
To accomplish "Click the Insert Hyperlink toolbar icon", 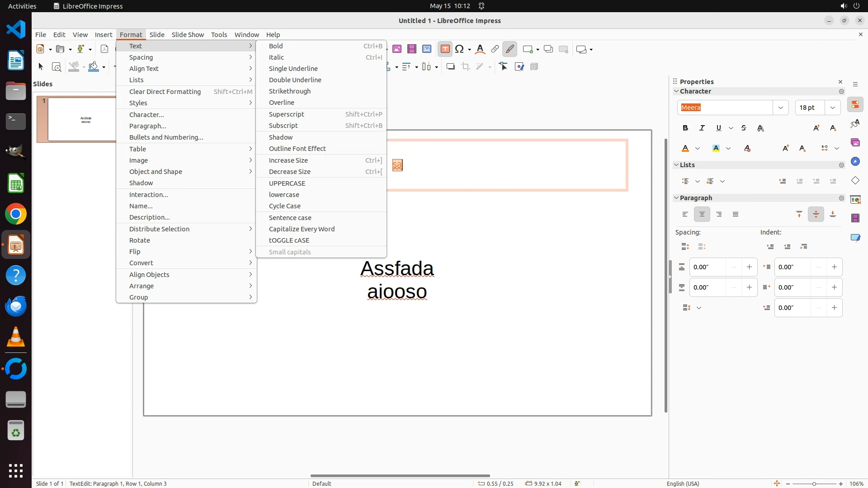I will tap(495, 49).
